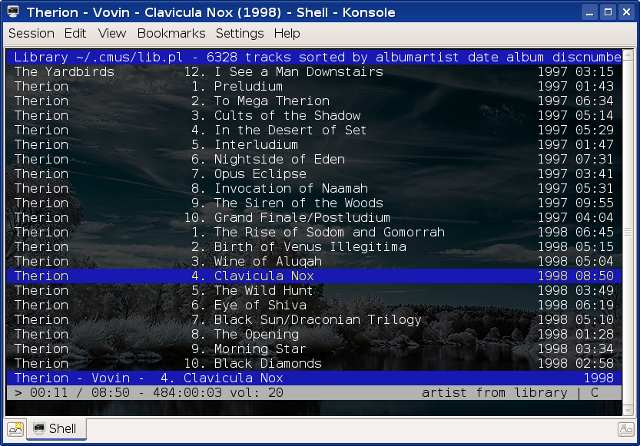
Task: Open the Settings menu
Action: coord(240,33)
